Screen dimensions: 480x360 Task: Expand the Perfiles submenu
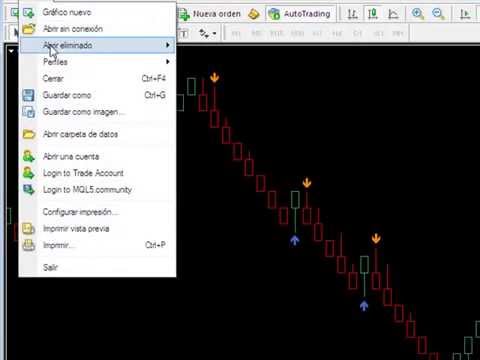click(x=97, y=62)
